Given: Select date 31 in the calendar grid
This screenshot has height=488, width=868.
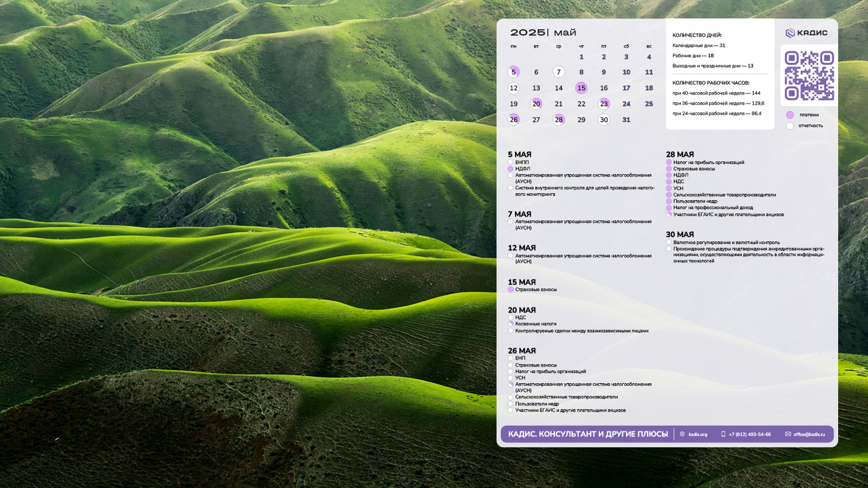Looking at the screenshot, I should pyautogui.click(x=626, y=119).
